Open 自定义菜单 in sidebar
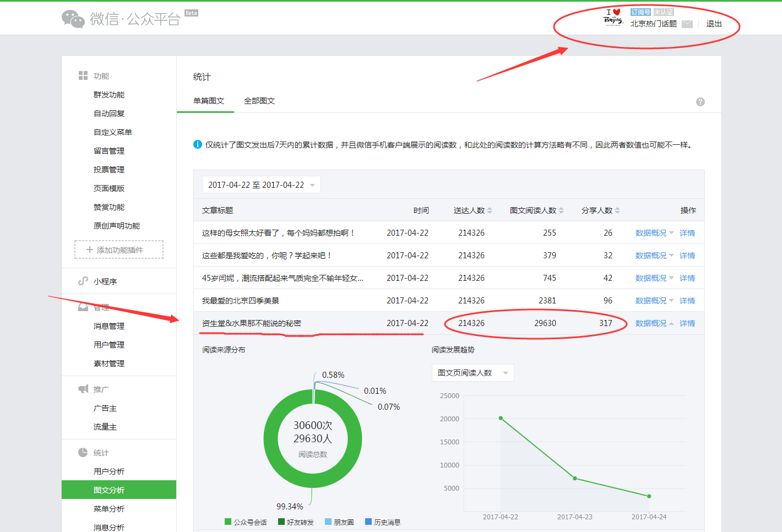782x532 pixels. point(113,132)
